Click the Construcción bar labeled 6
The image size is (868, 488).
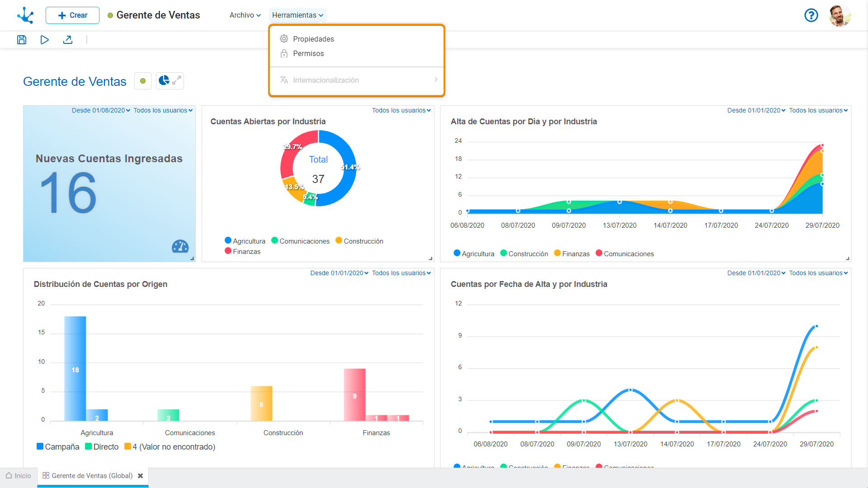coord(261,404)
